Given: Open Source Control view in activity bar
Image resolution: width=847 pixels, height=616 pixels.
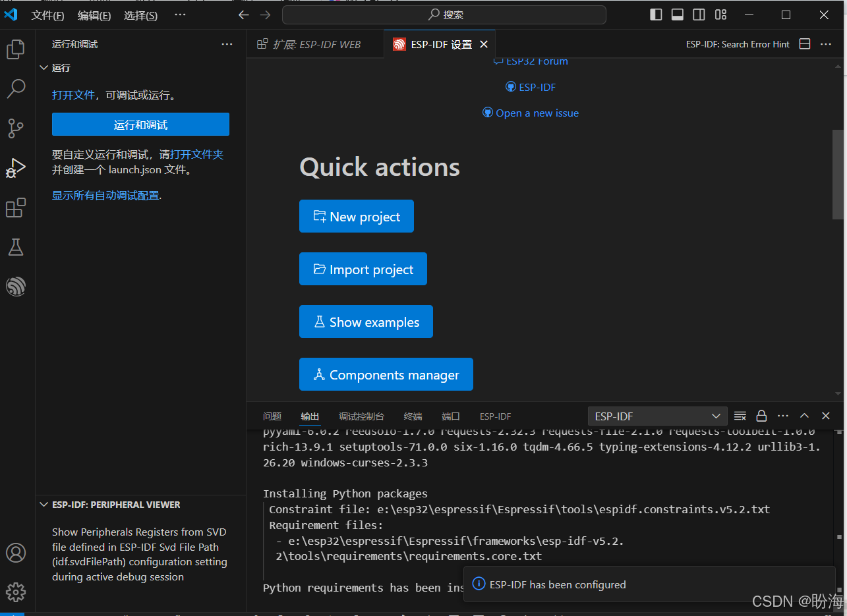Looking at the screenshot, I should click(x=16, y=128).
